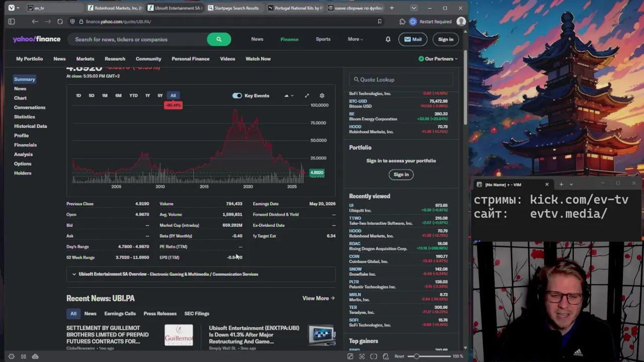Expand Ubisoft Entertainment SA Overview section
This screenshot has width=644, height=362.
201,274
